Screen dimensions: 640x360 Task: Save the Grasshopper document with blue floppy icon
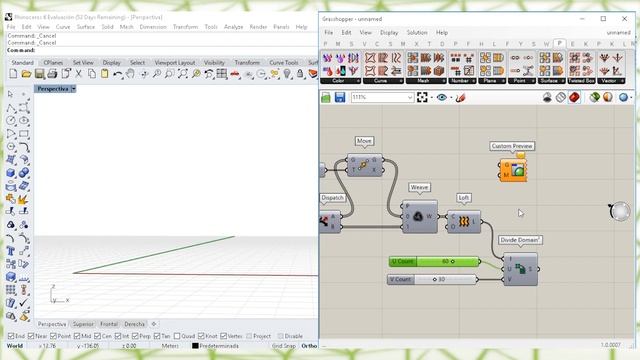[340, 97]
